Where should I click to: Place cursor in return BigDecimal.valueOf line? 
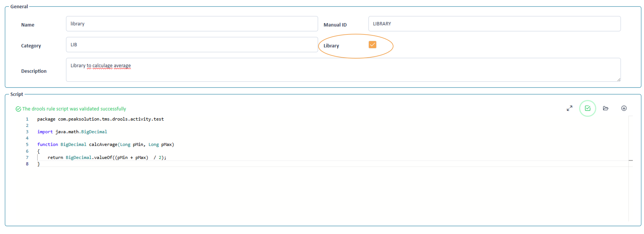pos(107,157)
